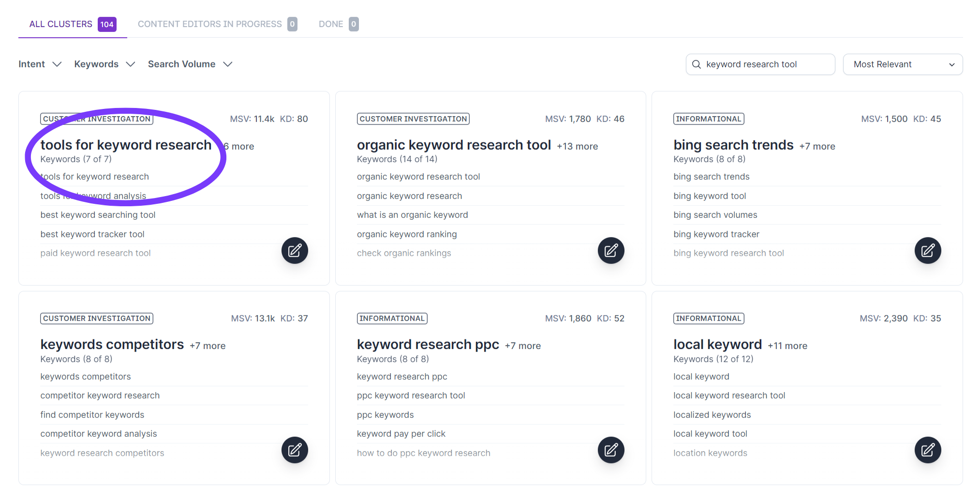Show +13 more keywords in organic cluster
Image resolution: width=980 pixels, height=489 pixels.
577,146
